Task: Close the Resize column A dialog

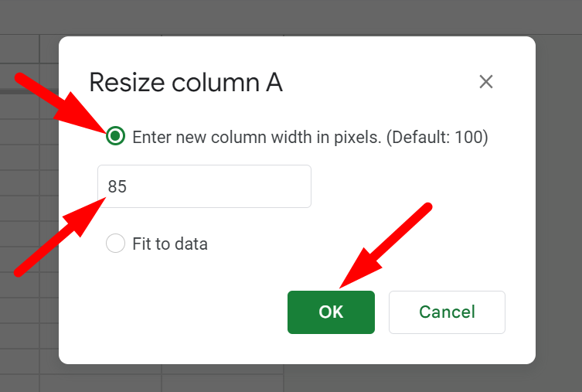Action: tap(486, 82)
